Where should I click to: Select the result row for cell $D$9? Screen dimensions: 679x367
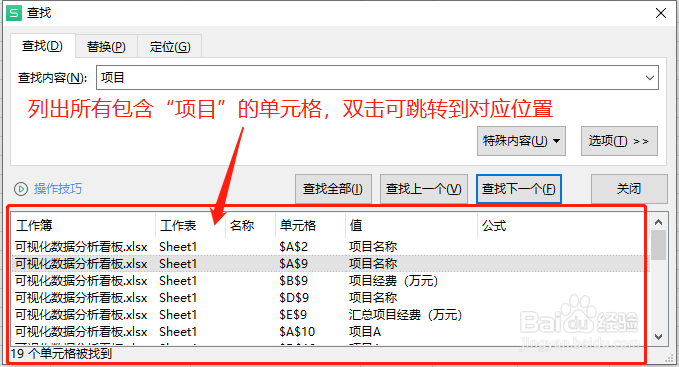(330, 298)
